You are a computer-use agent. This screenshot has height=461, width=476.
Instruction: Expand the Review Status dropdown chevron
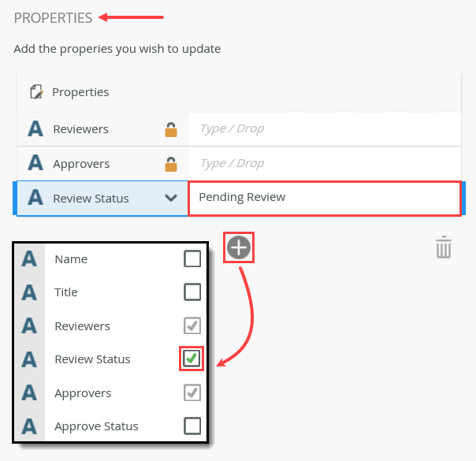coord(171,198)
